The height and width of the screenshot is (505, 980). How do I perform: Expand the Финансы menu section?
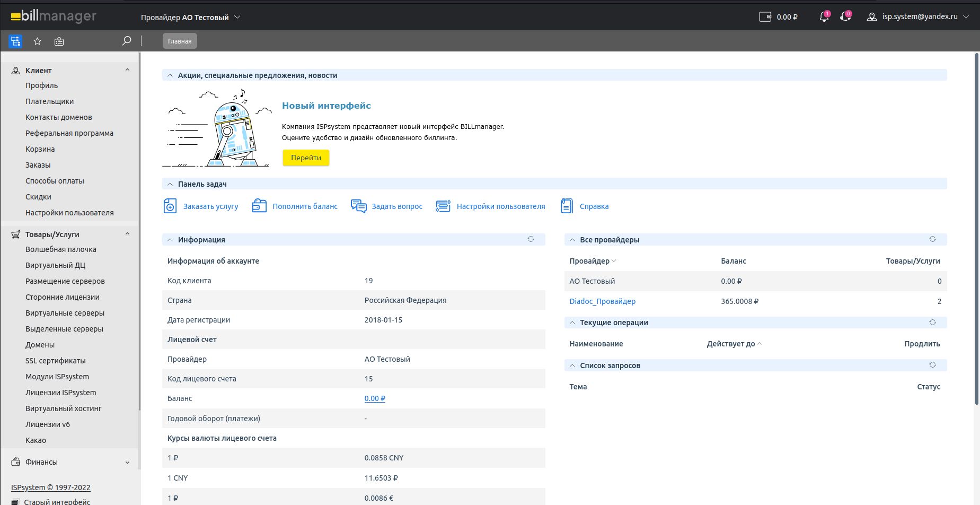[127, 463]
